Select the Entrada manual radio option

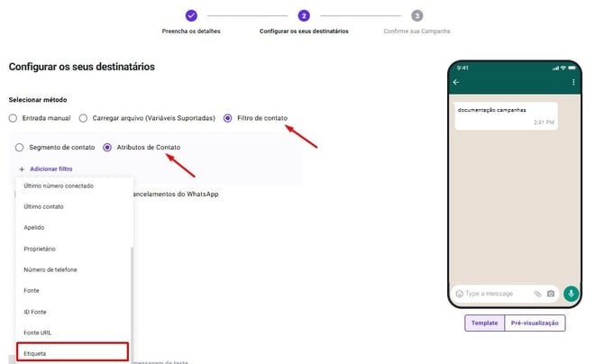(x=13, y=118)
